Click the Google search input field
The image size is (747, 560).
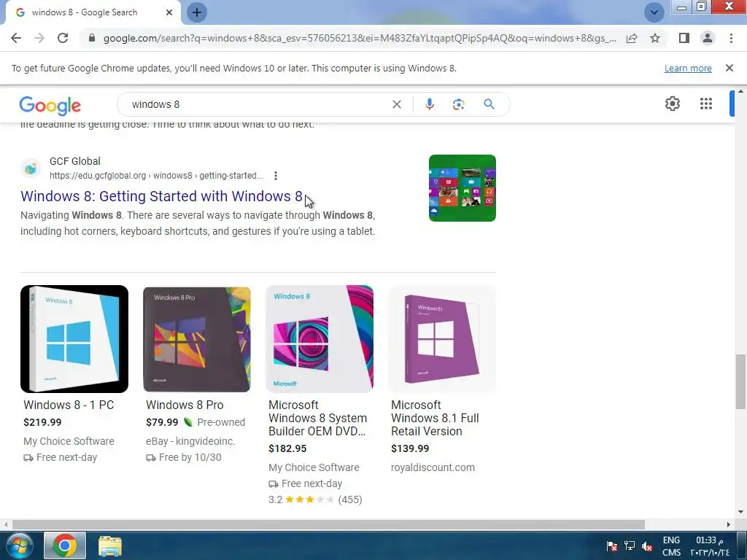click(258, 104)
